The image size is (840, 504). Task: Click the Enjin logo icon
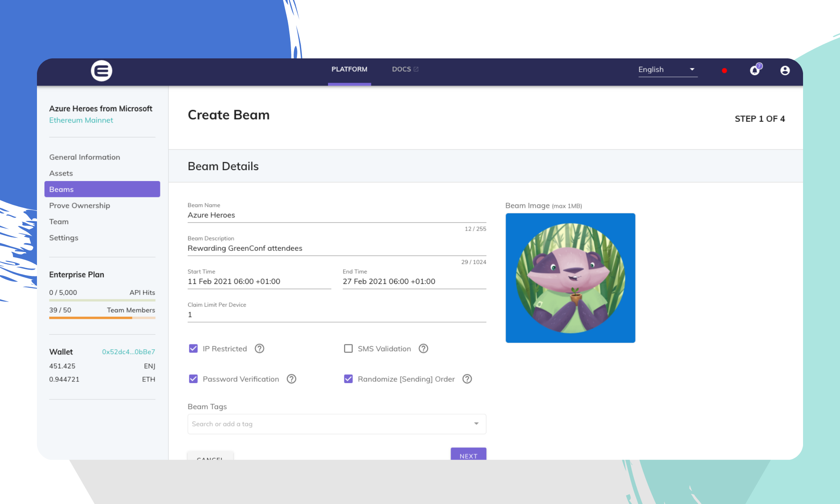coord(102,71)
